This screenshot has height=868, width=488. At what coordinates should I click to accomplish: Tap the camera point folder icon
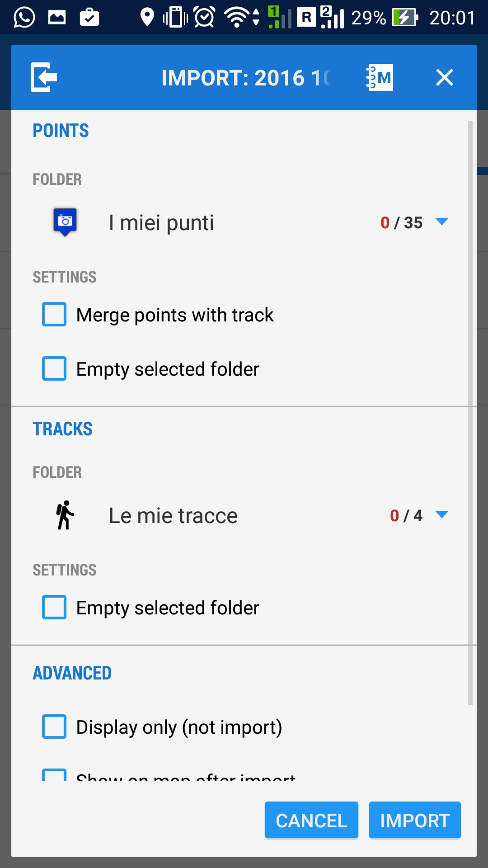click(x=65, y=222)
